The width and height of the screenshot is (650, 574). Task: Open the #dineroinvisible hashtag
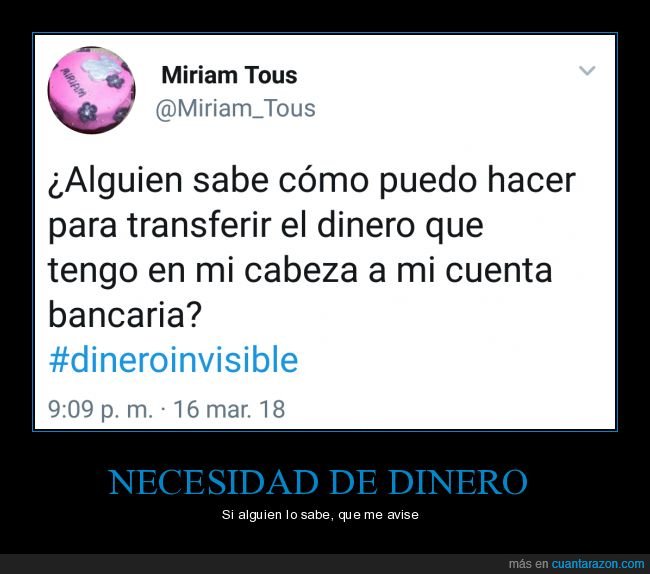pyautogui.click(x=173, y=360)
